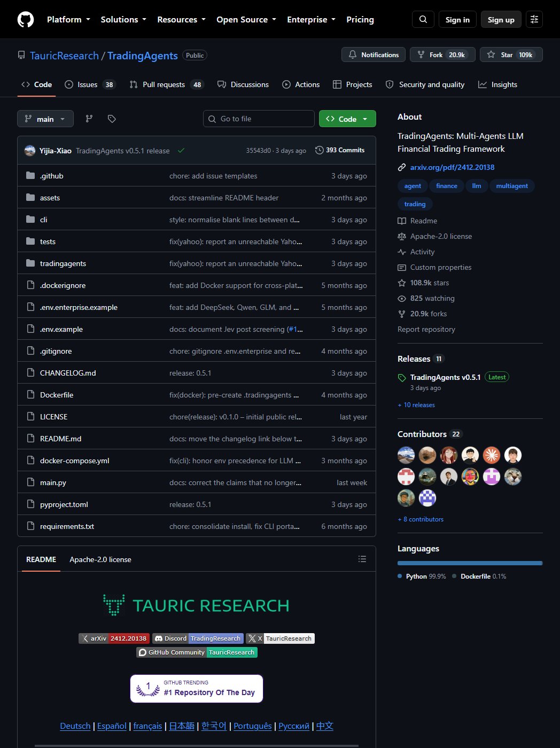
Task: Click GitHub Community TauricResearch badge
Action: point(197,652)
